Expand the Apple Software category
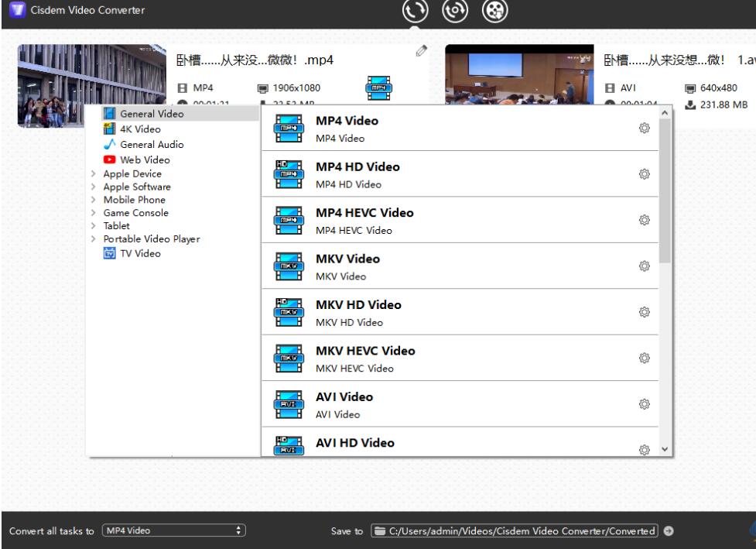756x549 pixels. (x=93, y=187)
